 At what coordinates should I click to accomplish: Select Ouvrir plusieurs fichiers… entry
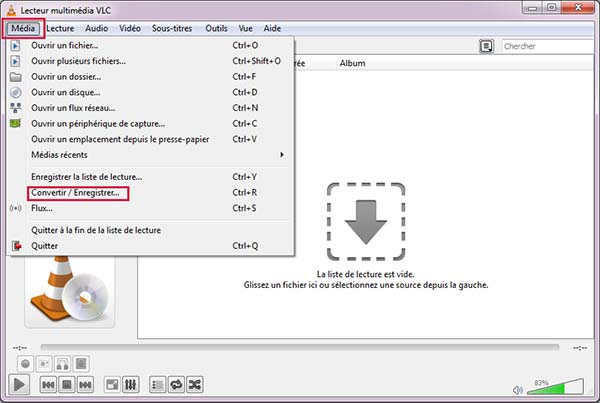pos(151,61)
